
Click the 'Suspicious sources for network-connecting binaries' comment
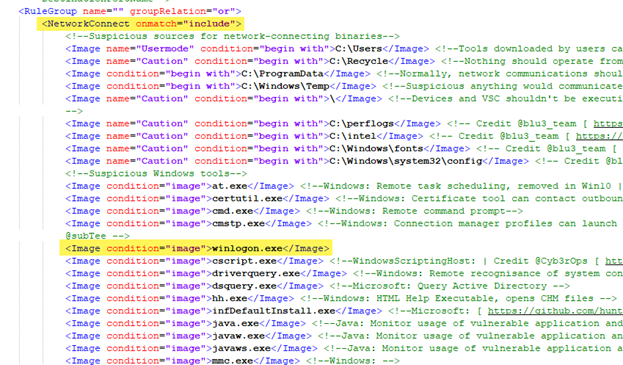point(233,36)
